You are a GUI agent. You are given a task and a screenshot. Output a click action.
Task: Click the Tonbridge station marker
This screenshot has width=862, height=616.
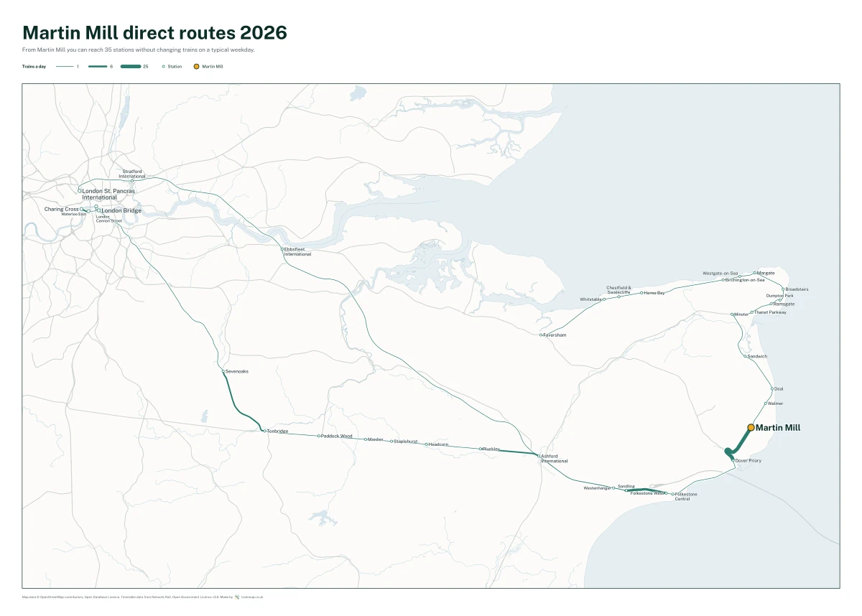[264, 431]
